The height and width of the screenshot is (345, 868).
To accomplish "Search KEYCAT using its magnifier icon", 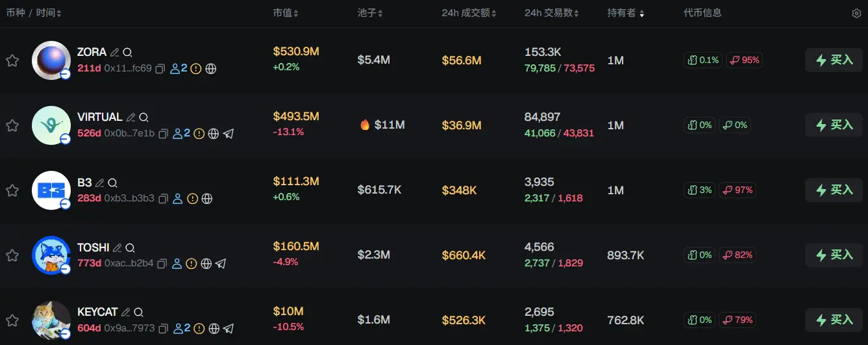I will (138, 313).
